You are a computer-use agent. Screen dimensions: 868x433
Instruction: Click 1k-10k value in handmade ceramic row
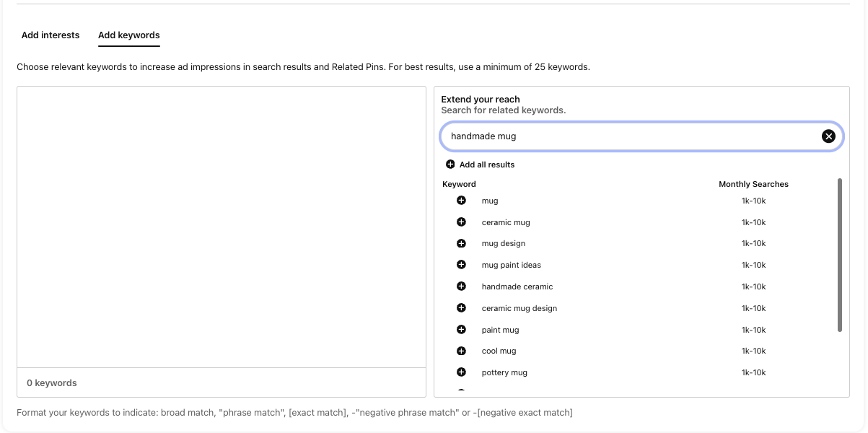pyautogui.click(x=753, y=287)
